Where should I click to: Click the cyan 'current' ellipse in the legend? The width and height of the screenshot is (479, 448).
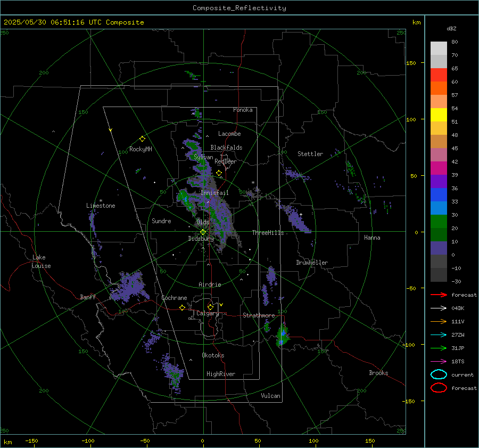point(439,374)
